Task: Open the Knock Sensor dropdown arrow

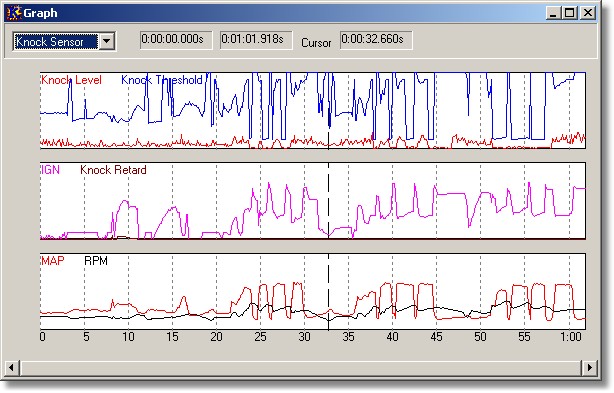Action: (x=107, y=41)
